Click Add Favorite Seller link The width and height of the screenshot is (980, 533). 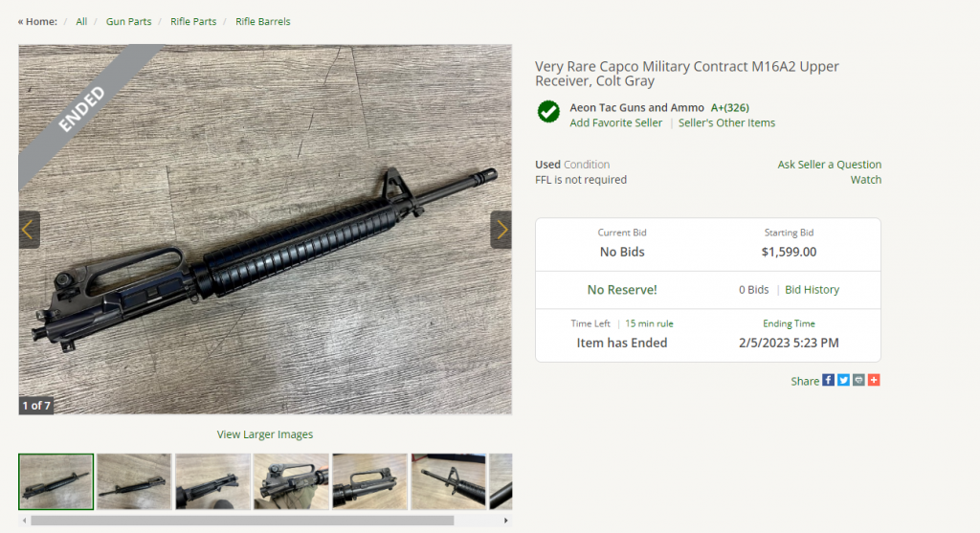[615, 122]
